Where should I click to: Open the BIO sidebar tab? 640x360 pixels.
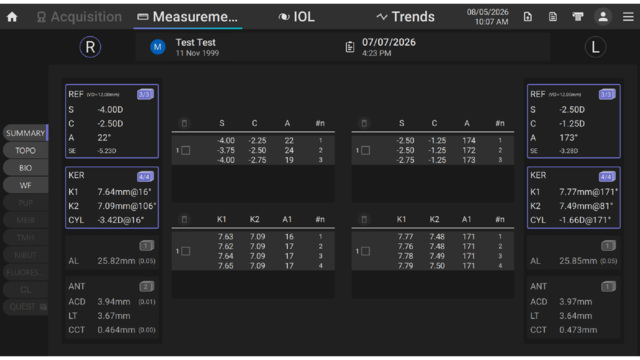click(x=25, y=168)
